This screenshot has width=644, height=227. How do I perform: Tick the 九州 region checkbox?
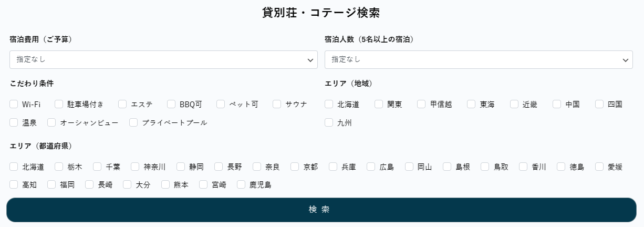329,122
